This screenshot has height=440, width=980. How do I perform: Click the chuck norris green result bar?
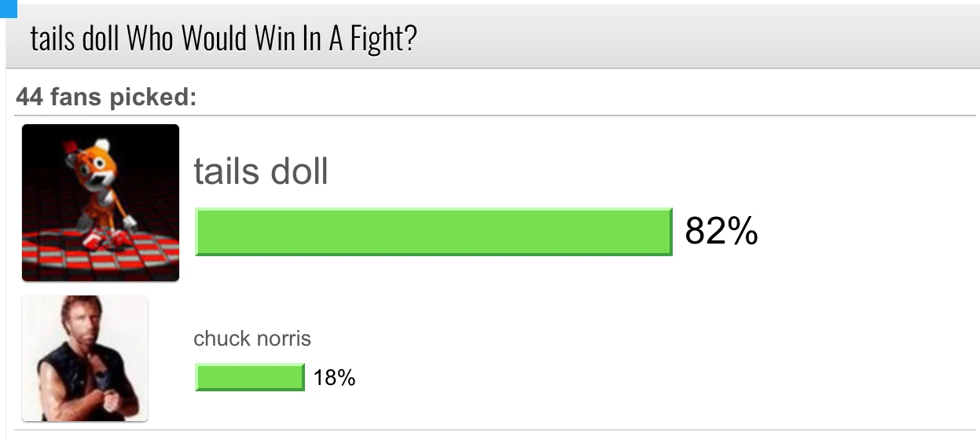[x=250, y=377]
